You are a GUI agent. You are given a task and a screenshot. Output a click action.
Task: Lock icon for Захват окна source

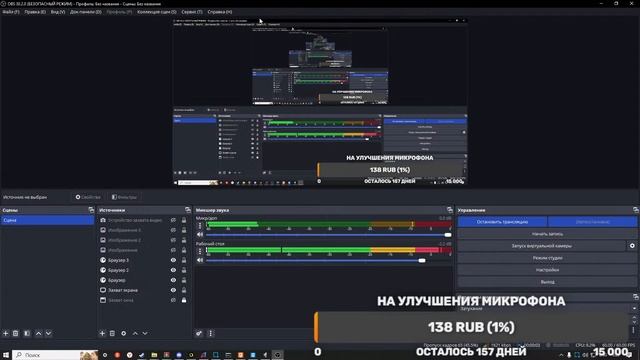[x=184, y=300]
